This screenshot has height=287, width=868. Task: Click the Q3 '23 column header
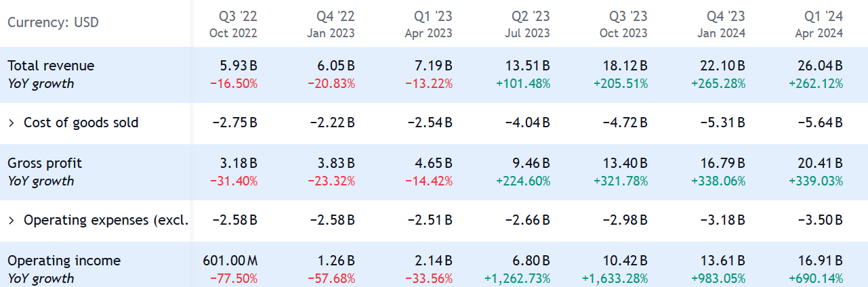click(627, 24)
